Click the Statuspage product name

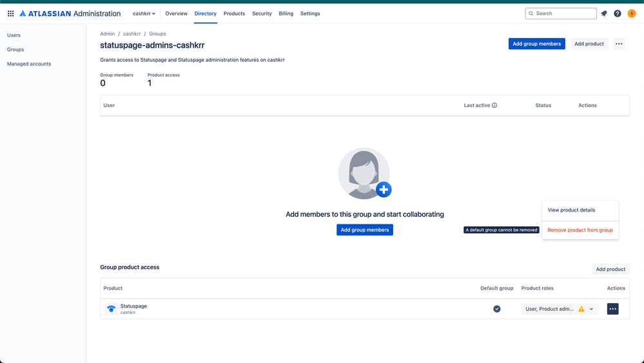133,306
